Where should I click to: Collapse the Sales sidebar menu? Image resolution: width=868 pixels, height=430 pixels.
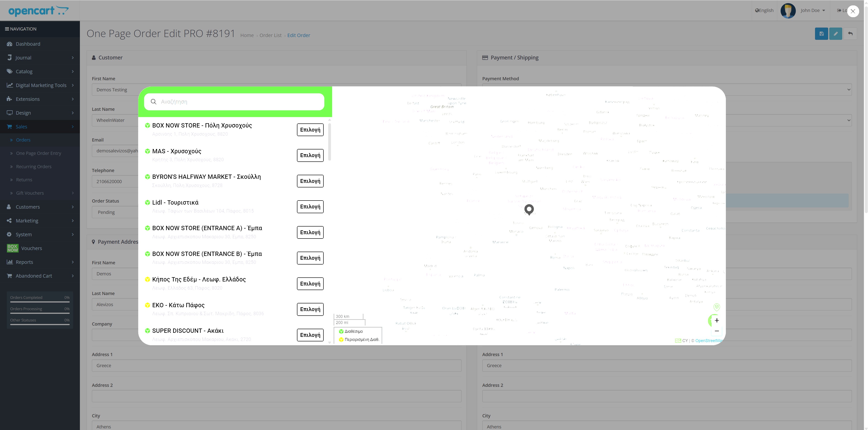[40, 127]
